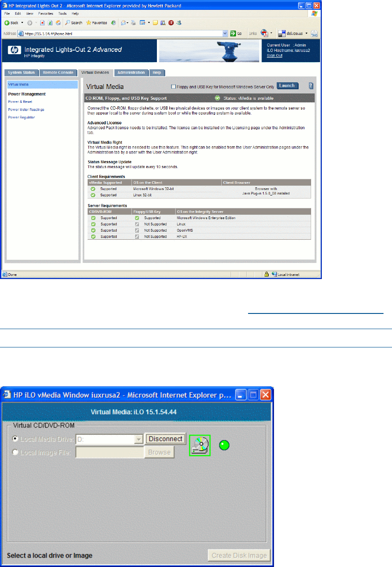
Task: Switch to the Remote Console tab
Action: pos(58,72)
